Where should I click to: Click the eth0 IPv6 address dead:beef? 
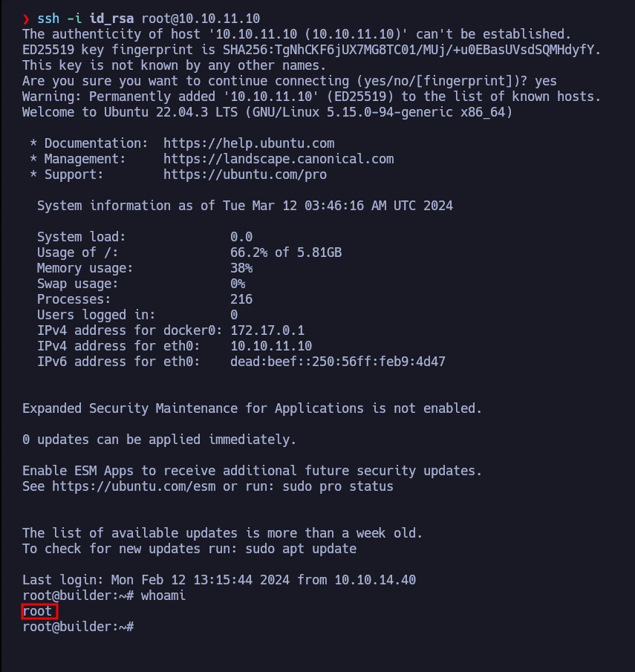pos(338,362)
